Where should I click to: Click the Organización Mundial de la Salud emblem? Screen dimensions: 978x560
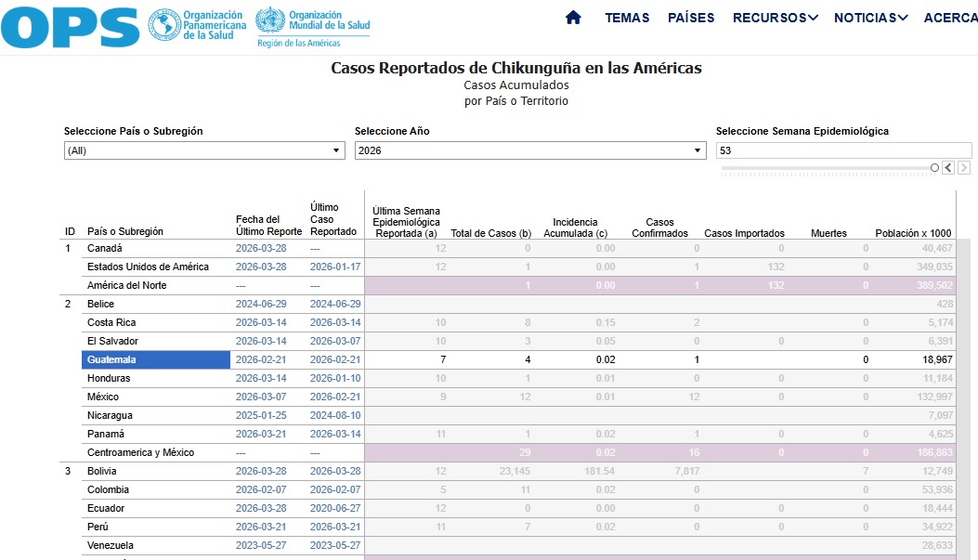click(x=269, y=22)
